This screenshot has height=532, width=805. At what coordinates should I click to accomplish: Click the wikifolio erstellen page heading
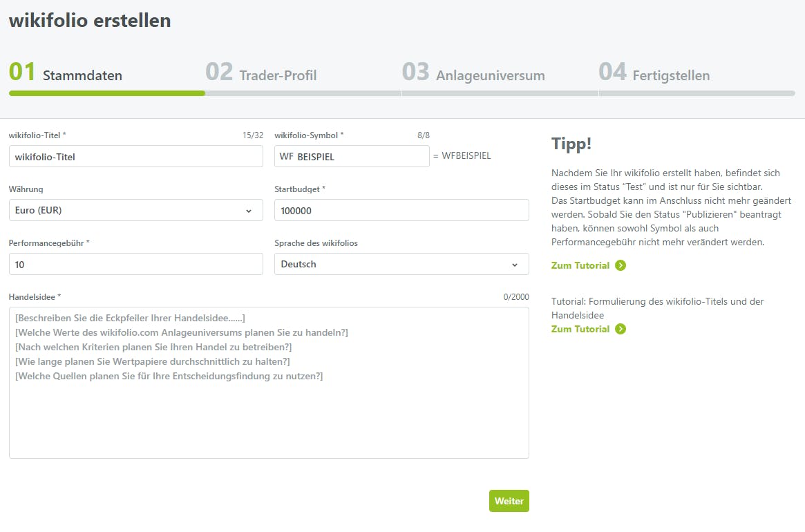[x=90, y=21]
